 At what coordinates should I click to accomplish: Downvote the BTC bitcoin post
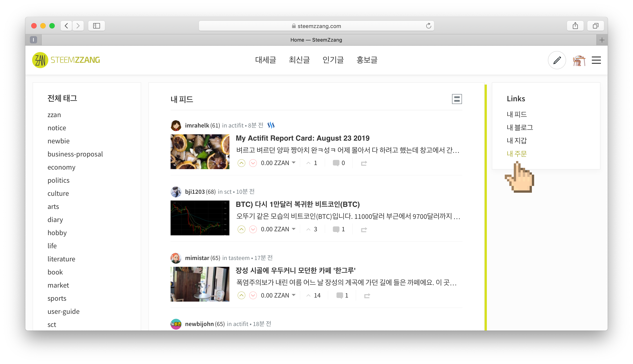pyautogui.click(x=253, y=229)
